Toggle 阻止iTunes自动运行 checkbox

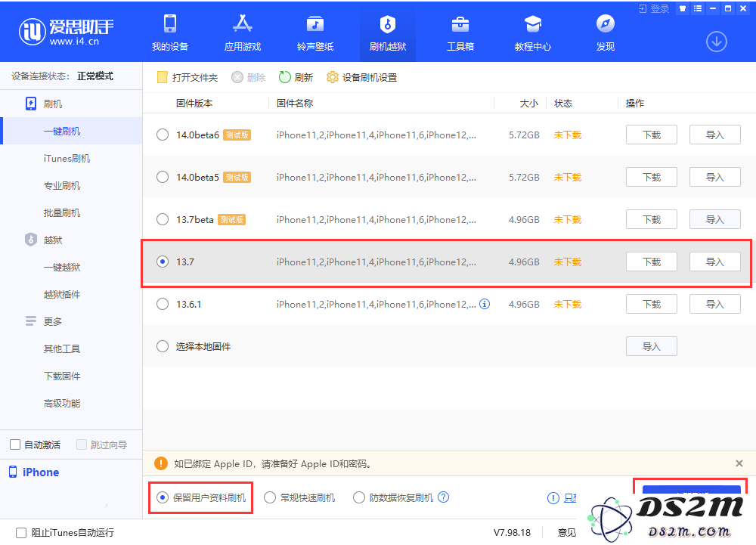21,532
